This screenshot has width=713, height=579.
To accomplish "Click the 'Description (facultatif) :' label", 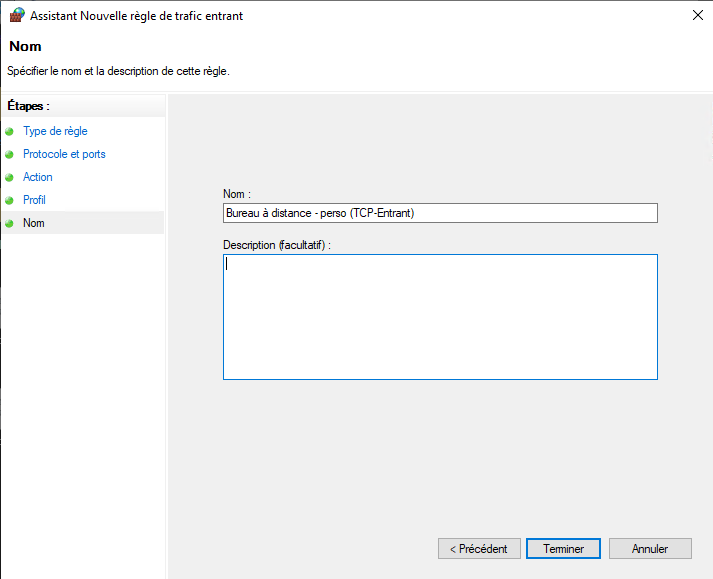I will pyautogui.click(x=277, y=245).
